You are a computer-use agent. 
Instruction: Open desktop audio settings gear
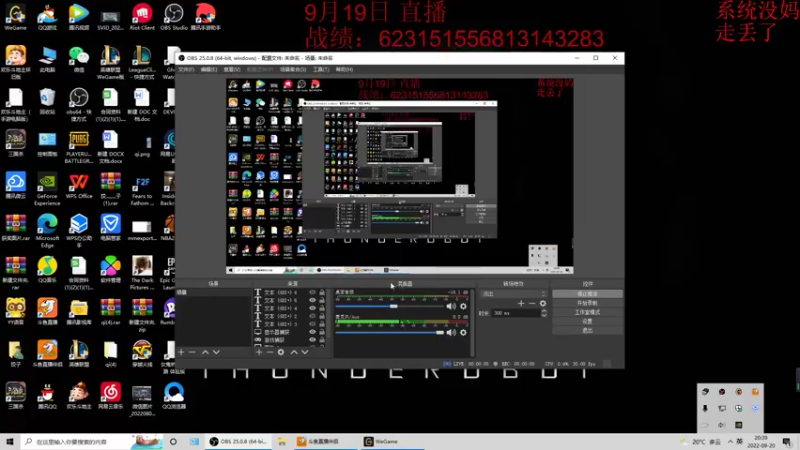tap(463, 306)
